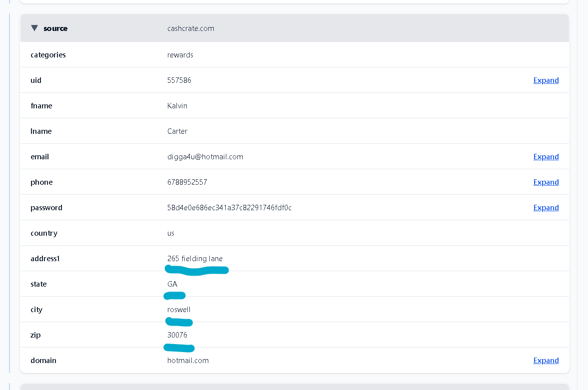Expand the domain row
Image resolution: width=588 pixels, height=390 pixels.
[546, 361]
